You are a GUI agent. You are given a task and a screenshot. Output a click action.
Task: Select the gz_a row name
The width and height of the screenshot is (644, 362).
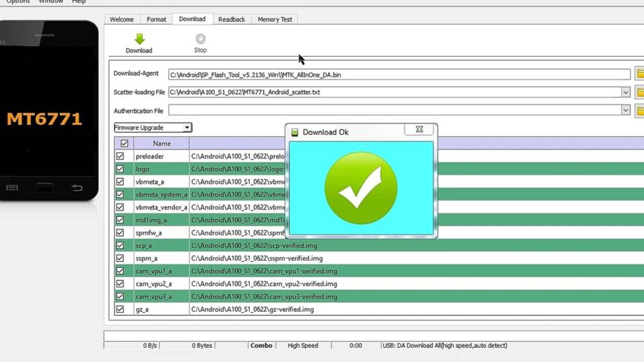point(142,309)
